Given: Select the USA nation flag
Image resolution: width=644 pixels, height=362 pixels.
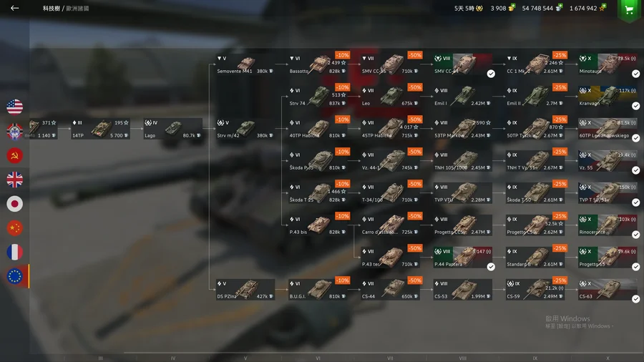Looking at the screenshot, I should [x=15, y=107].
